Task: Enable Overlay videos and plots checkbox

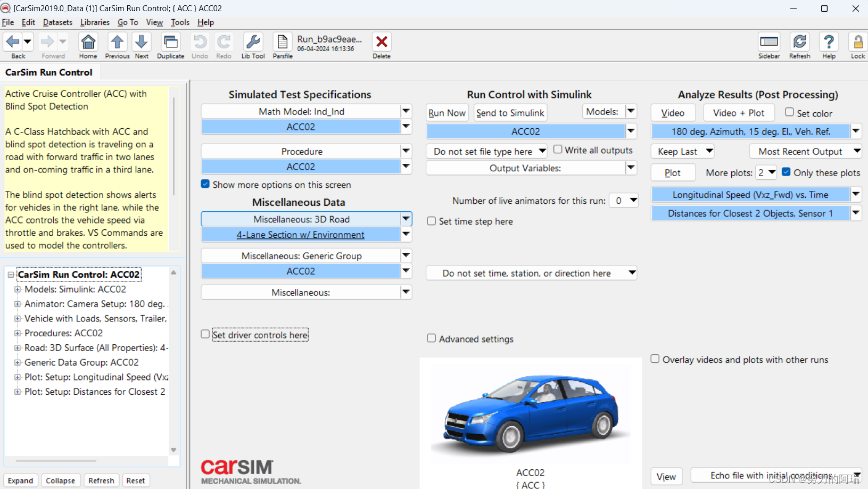Action: (655, 359)
